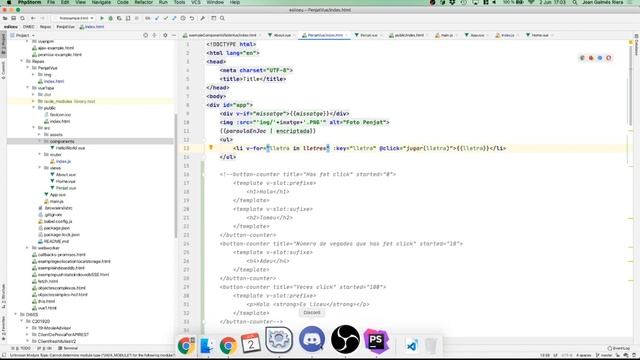Click the Project panel vertical scrollbar

tap(176, 176)
